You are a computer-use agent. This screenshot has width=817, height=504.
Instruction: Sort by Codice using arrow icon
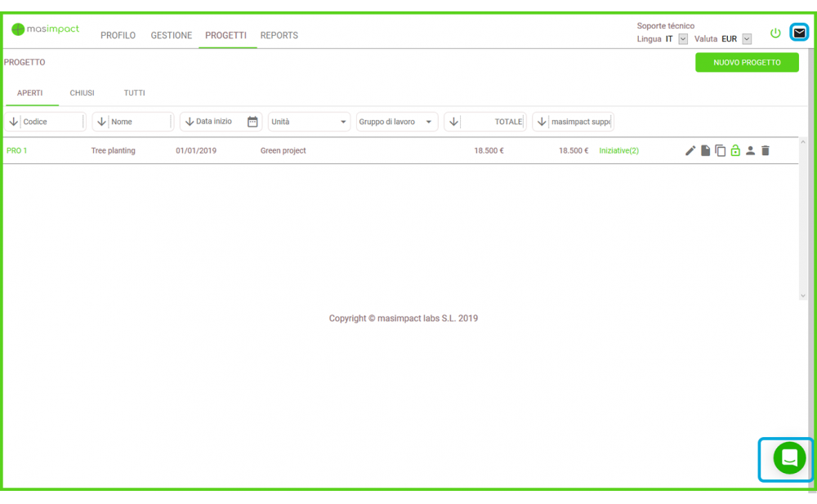(13, 122)
